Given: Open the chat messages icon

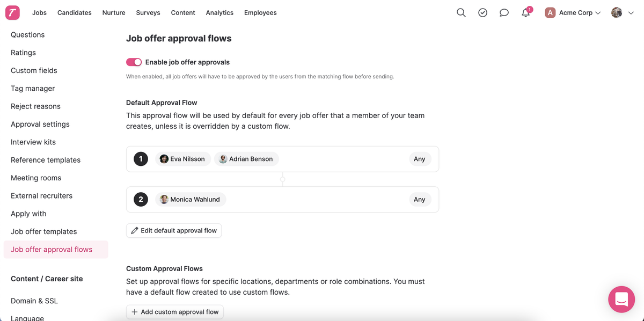Looking at the screenshot, I should 504,12.
